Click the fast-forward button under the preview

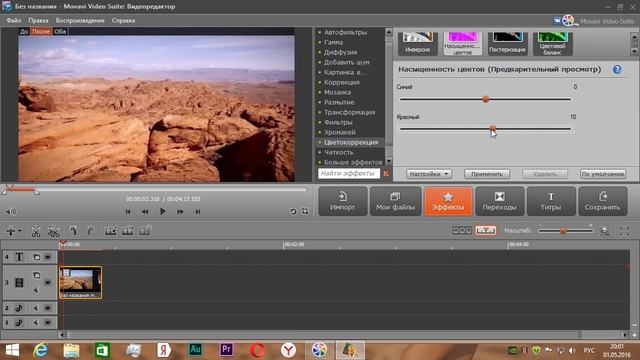click(180, 211)
